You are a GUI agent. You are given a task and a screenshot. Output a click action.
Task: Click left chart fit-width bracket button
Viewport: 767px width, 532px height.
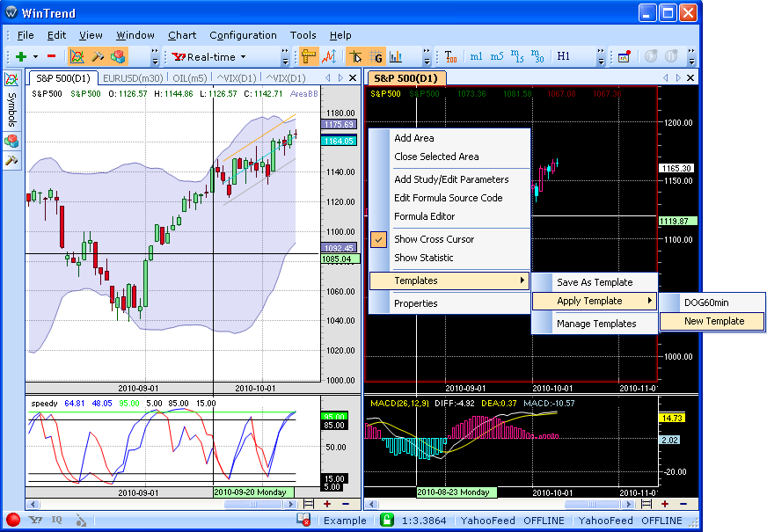pyautogui.click(x=309, y=504)
